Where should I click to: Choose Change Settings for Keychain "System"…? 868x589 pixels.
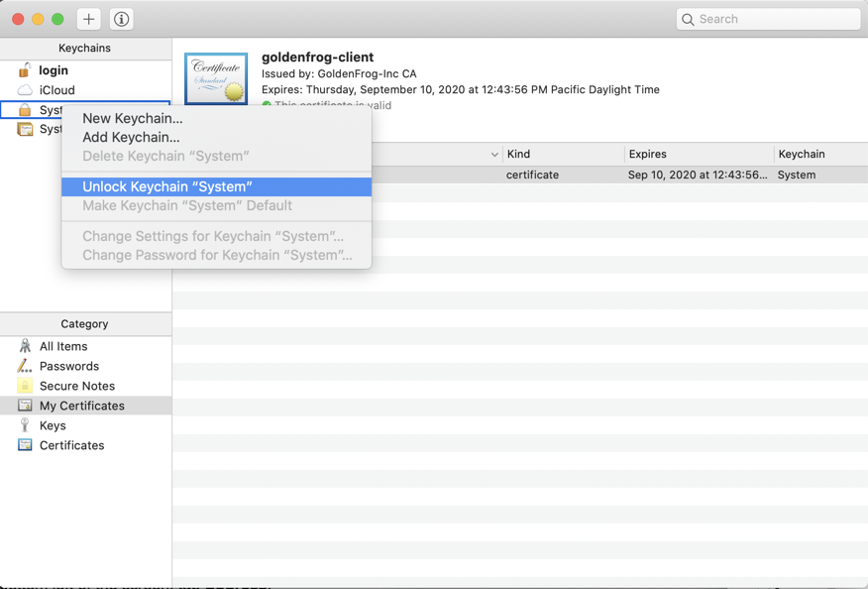click(216, 236)
